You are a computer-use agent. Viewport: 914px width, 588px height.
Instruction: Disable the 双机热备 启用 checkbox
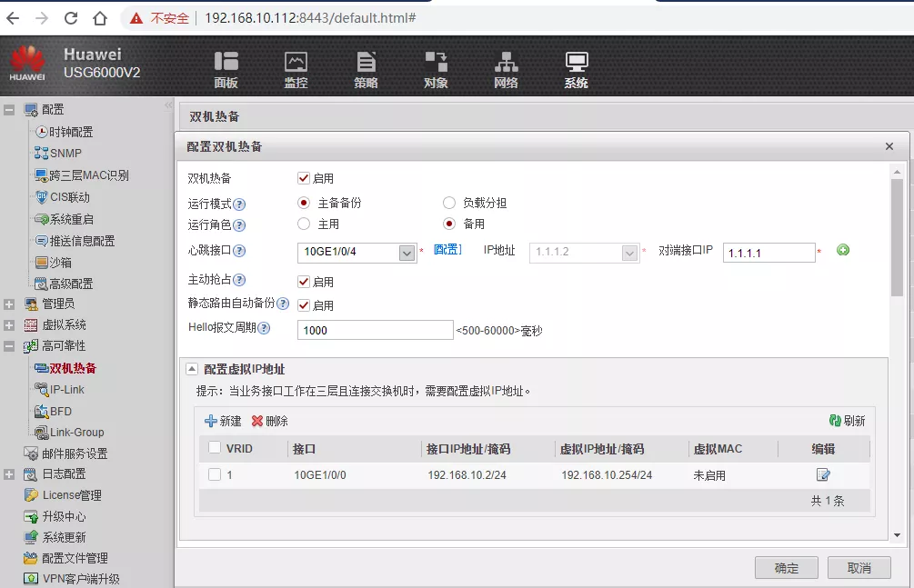[x=304, y=178]
